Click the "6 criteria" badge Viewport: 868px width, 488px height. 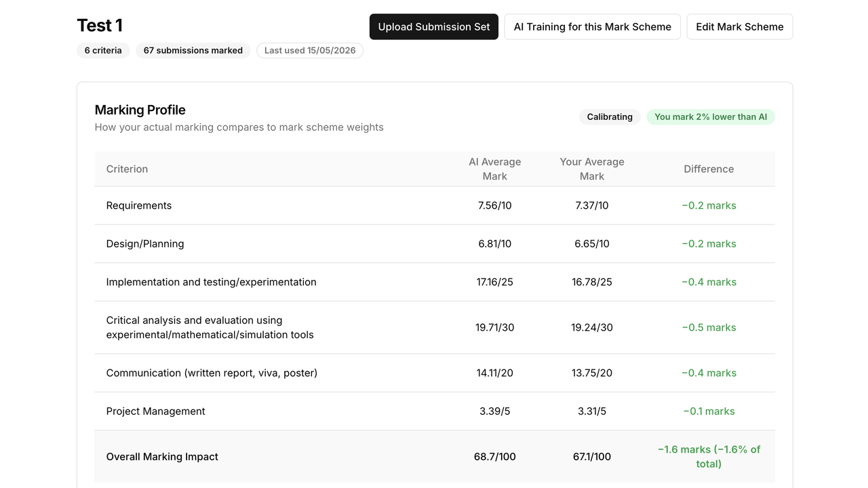(x=103, y=51)
